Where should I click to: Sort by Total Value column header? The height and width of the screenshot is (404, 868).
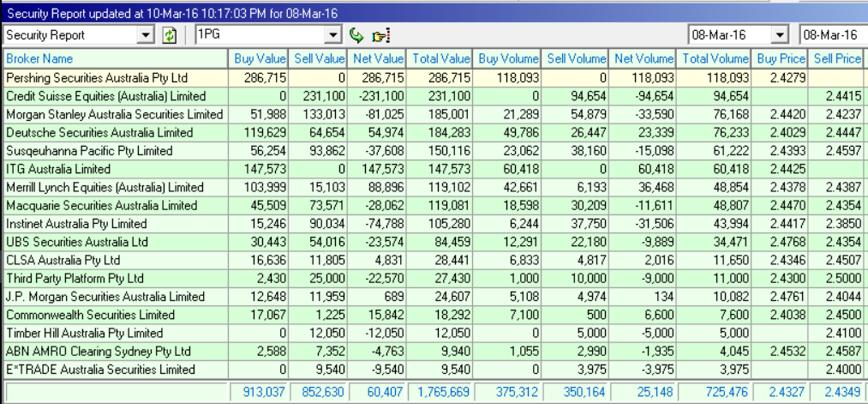pyautogui.click(x=439, y=58)
